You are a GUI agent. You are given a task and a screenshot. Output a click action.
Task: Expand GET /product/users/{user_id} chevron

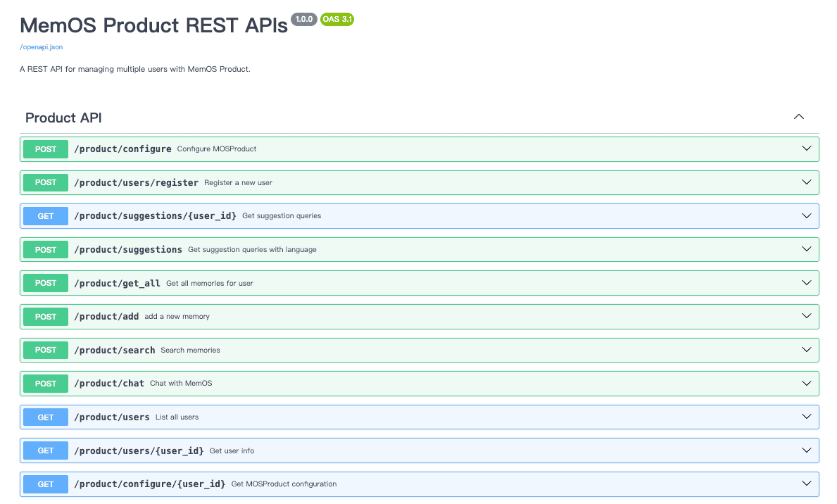click(807, 450)
